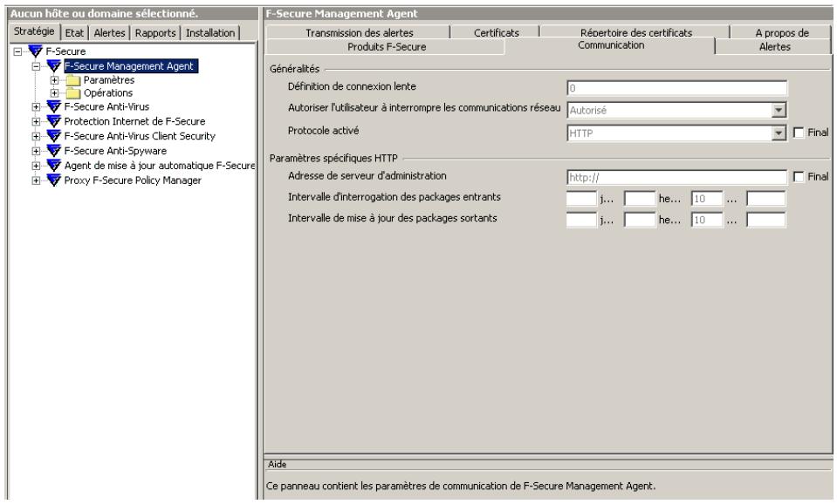Collapse the F-Secure Management Agent node
837x504 pixels.
[37, 66]
